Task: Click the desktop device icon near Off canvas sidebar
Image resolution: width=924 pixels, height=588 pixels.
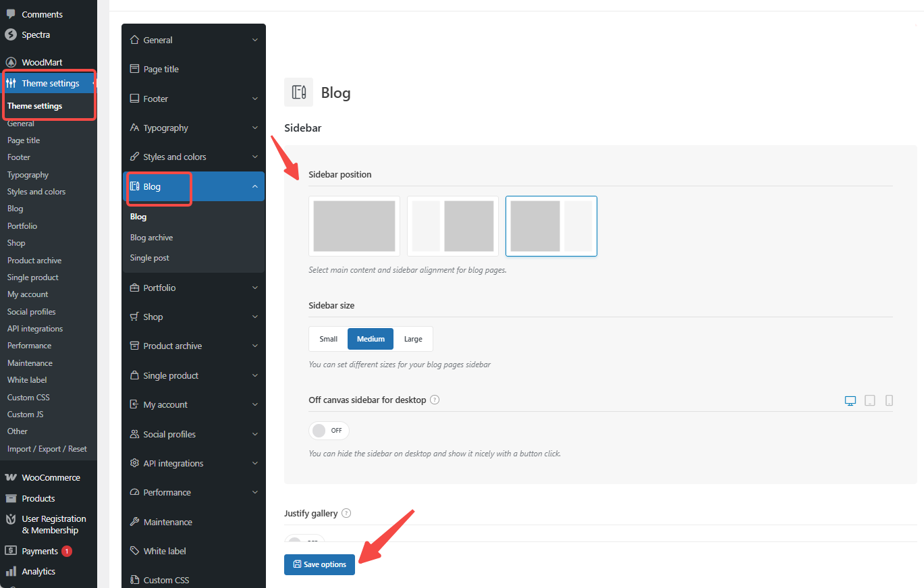Action: (x=850, y=400)
